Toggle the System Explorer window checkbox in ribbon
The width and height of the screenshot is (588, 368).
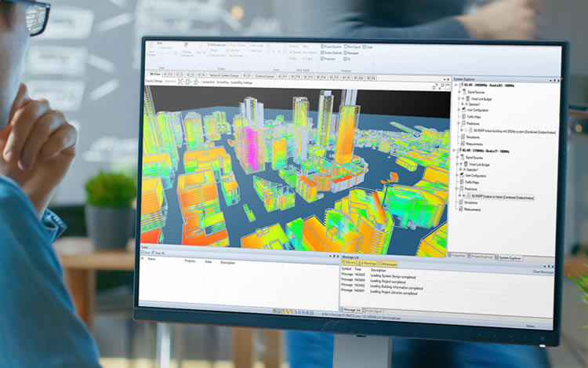click(x=322, y=53)
